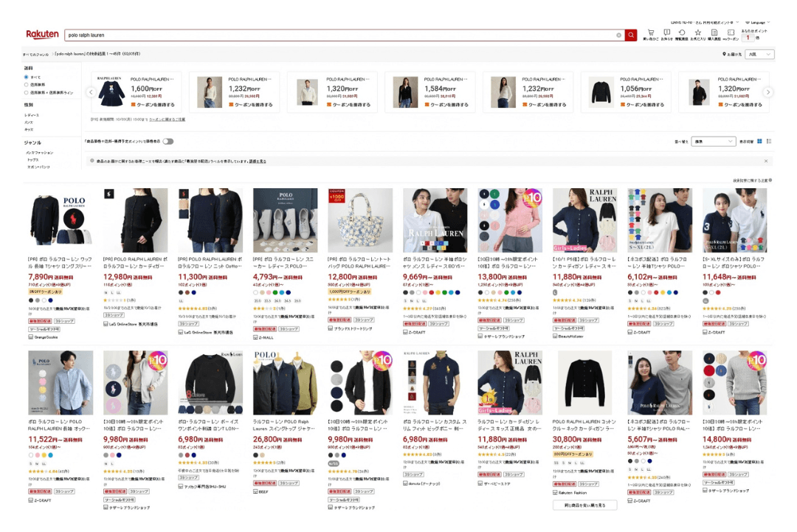The height and width of the screenshot is (532, 797).
Task: Open the sort order dropdown
Action: 713,141
